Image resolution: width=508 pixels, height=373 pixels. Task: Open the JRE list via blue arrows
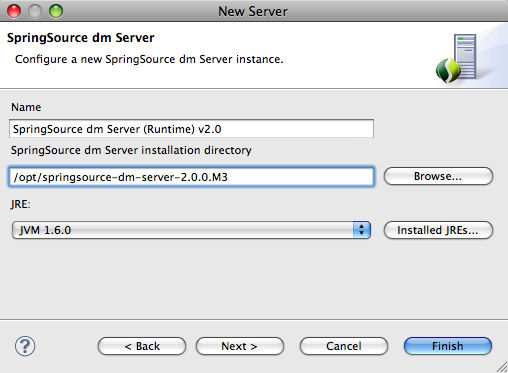pyautogui.click(x=362, y=230)
